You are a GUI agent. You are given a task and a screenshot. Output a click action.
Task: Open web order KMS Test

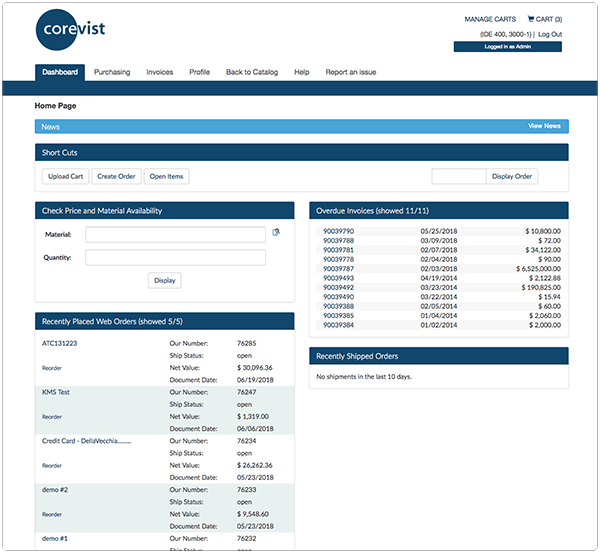pos(56,392)
